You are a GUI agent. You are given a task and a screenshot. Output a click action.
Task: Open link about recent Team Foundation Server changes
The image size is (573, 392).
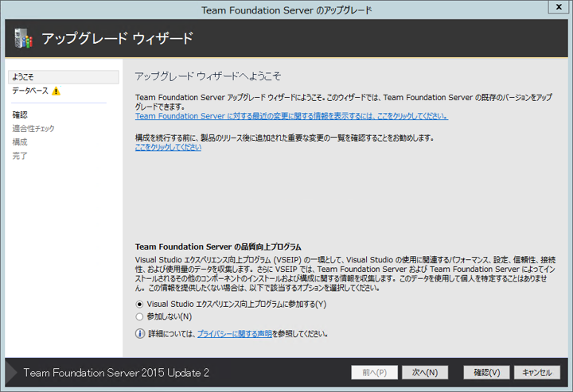(291, 116)
